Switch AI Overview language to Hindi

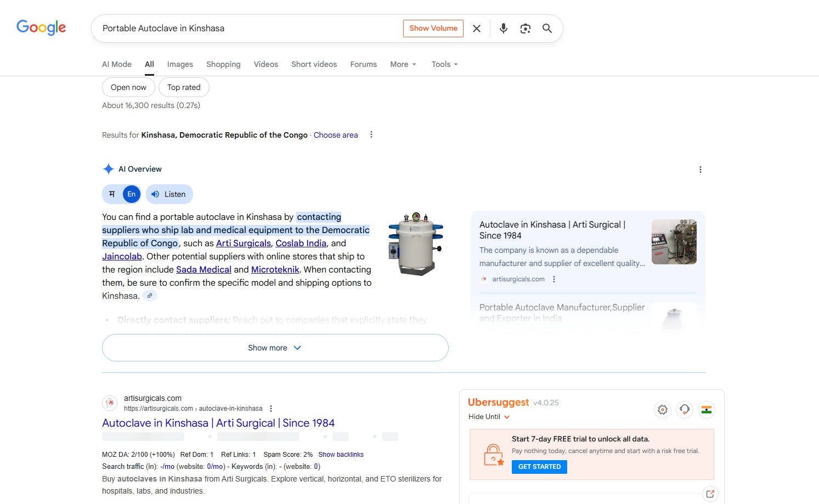pos(112,194)
